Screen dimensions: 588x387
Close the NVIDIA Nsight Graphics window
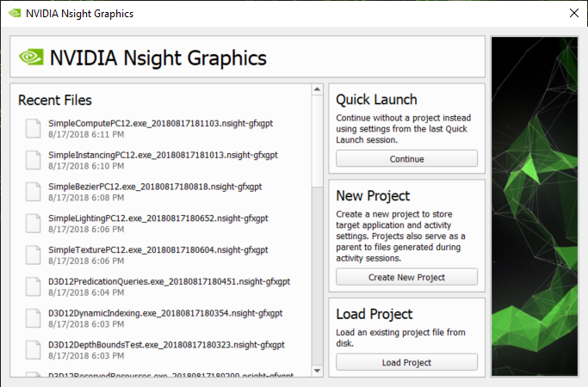tap(573, 14)
